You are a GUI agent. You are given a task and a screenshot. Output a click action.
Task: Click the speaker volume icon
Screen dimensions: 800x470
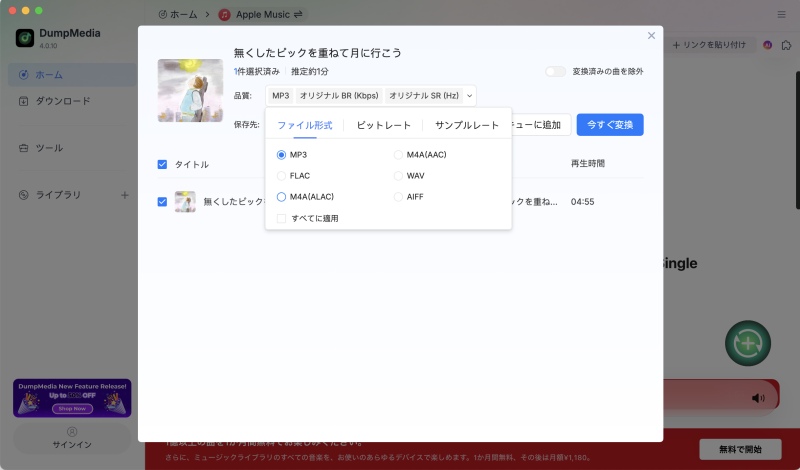point(758,398)
